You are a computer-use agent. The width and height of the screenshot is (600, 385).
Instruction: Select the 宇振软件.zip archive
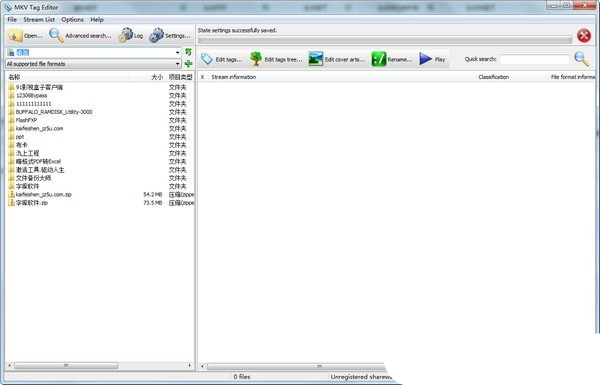pyautogui.click(x=31, y=203)
